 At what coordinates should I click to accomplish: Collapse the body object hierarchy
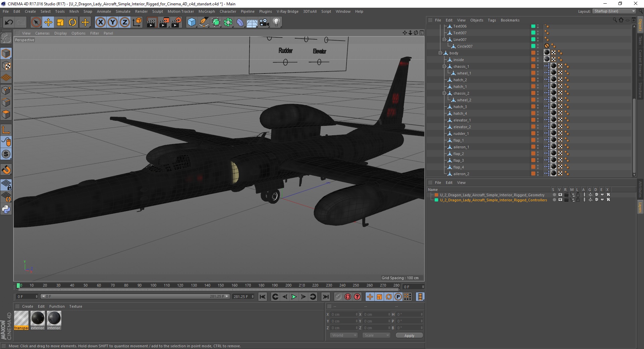(x=440, y=53)
